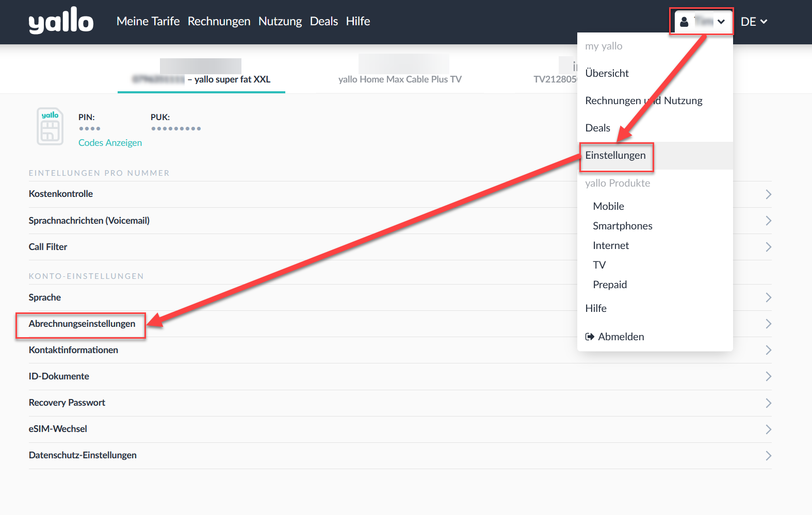
Task: Open Deals in top navigation bar
Action: coord(324,21)
